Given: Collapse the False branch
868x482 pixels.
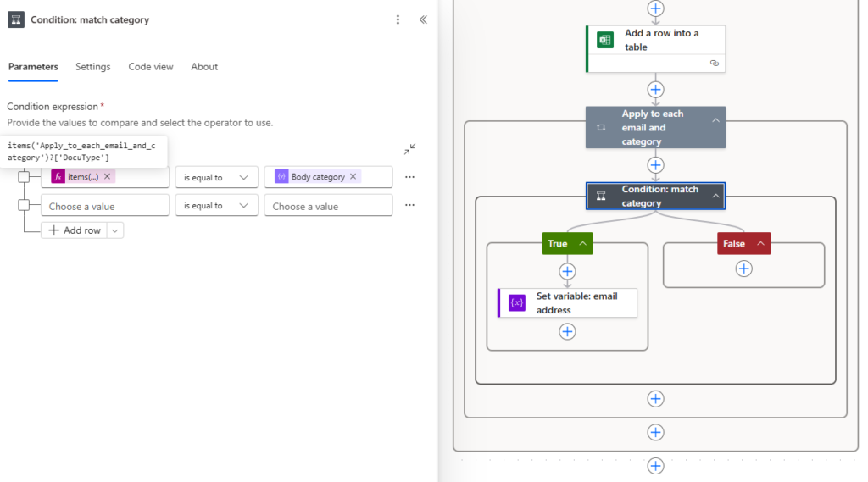Looking at the screenshot, I should [760, 243].
